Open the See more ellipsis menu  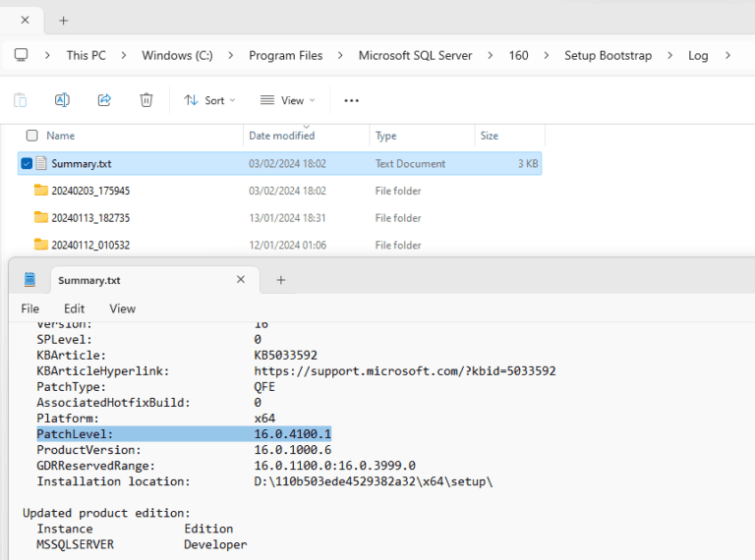click(352, 100)
